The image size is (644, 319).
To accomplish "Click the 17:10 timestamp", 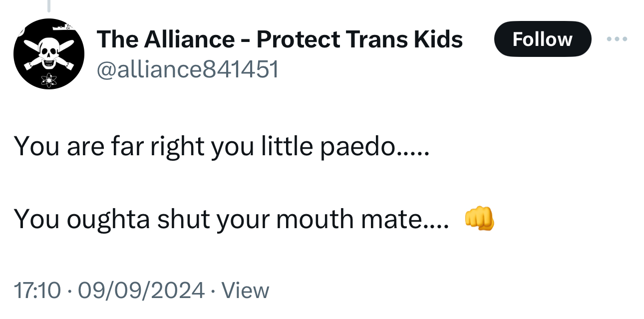I will point(37,291).
